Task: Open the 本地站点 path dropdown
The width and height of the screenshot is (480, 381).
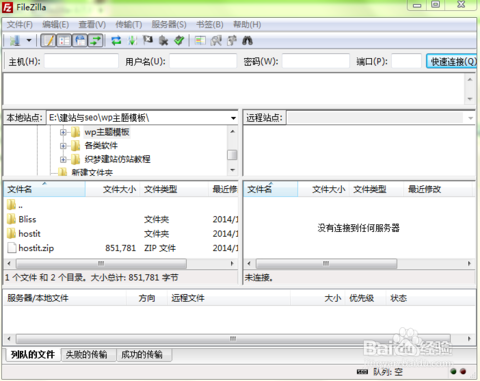Action: click(233, 118)
